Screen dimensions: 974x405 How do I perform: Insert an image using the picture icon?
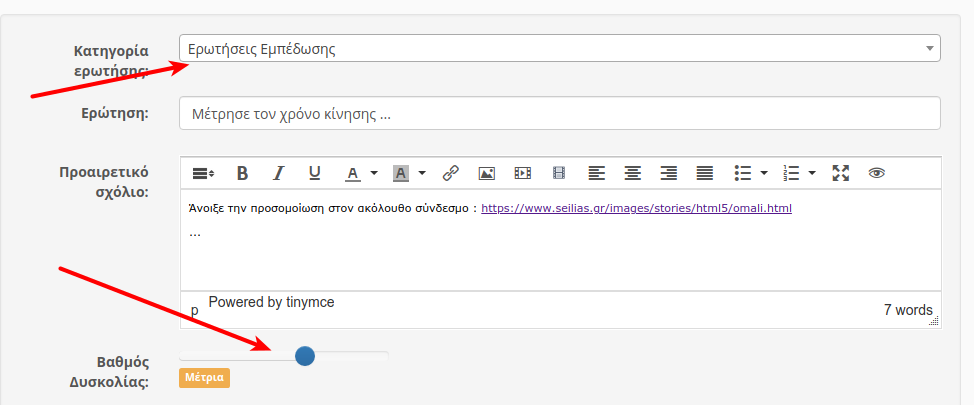click(486, 173)
